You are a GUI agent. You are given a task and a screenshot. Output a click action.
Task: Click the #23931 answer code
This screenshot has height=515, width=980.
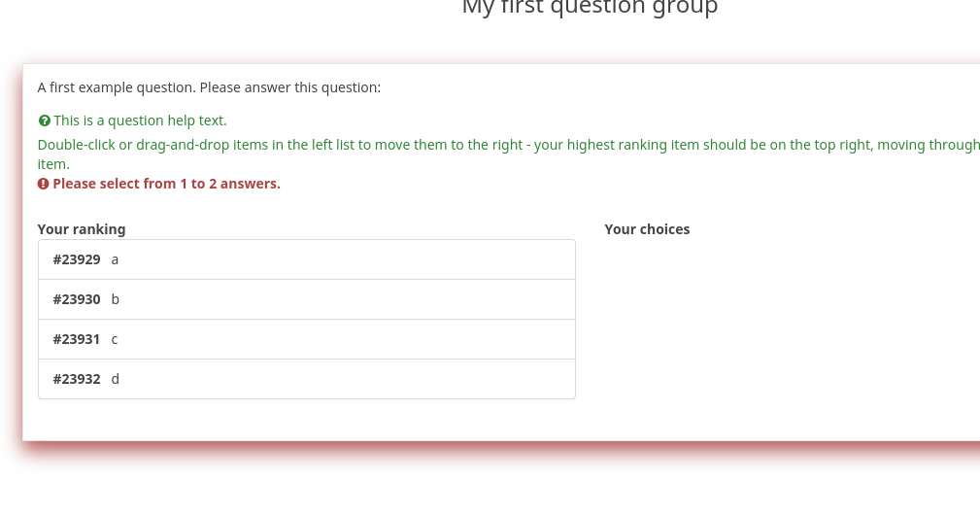click(x=77, y=339)
